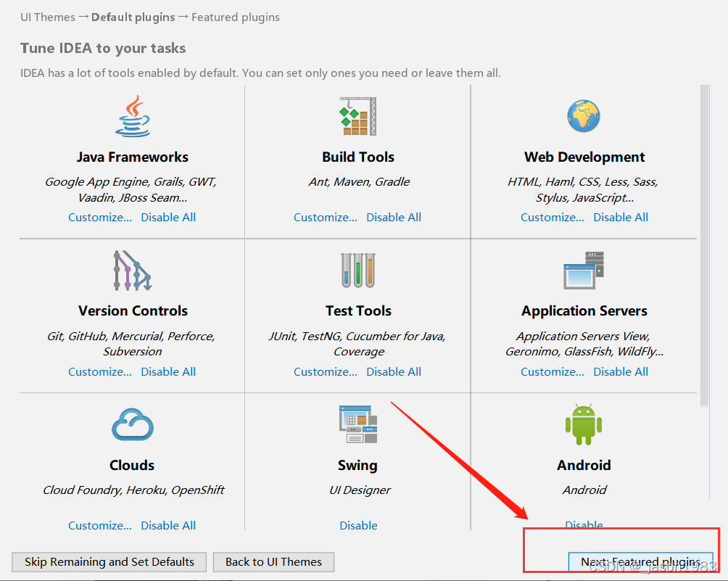This screenshot has height=581, width=728.
Task: Click the Android heading
Action: 584,466
